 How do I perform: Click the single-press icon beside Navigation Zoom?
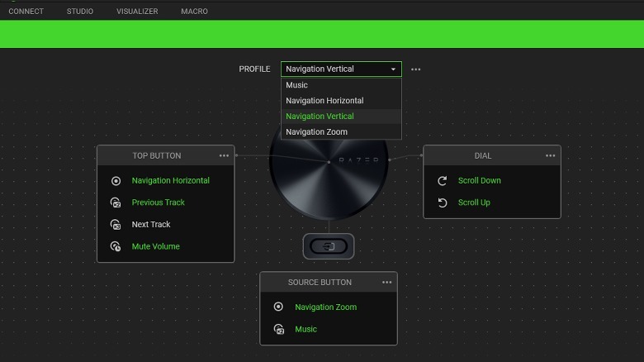[279, 307]
